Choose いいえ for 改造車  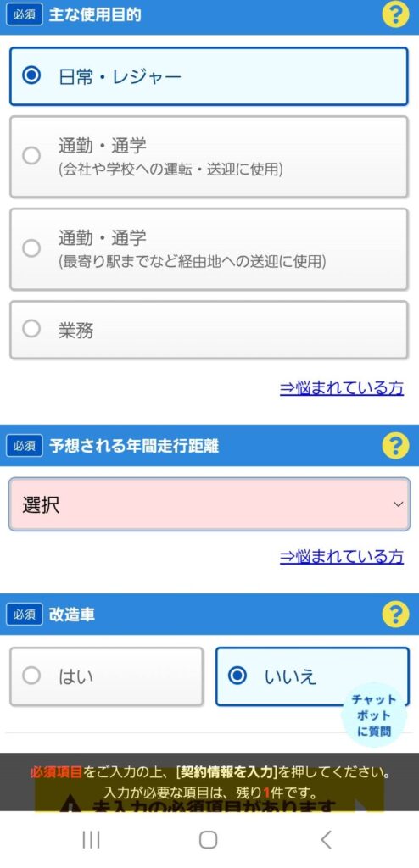click(312, 676)
